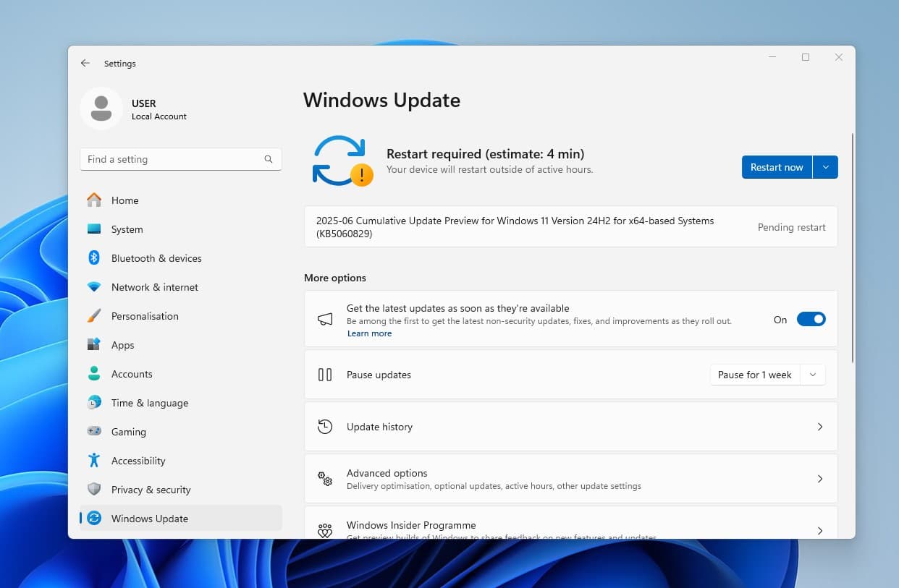
Task: Go to Home settings page
Action: tap(180, 200)
